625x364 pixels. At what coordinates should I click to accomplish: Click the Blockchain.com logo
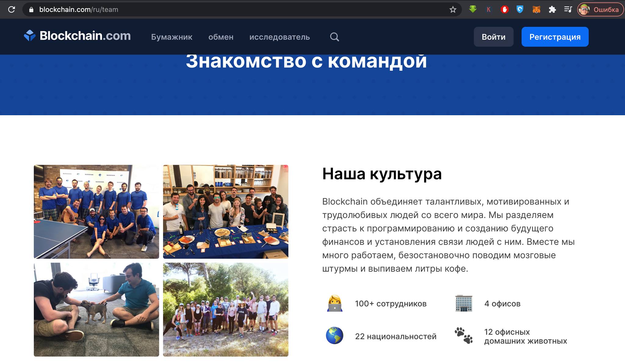click(x=77, y=36)
